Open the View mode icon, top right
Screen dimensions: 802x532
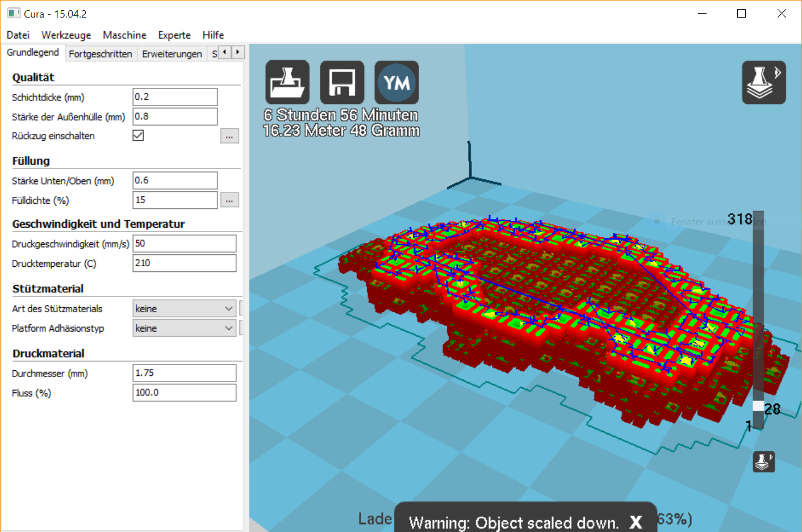[x=764, y=82]
